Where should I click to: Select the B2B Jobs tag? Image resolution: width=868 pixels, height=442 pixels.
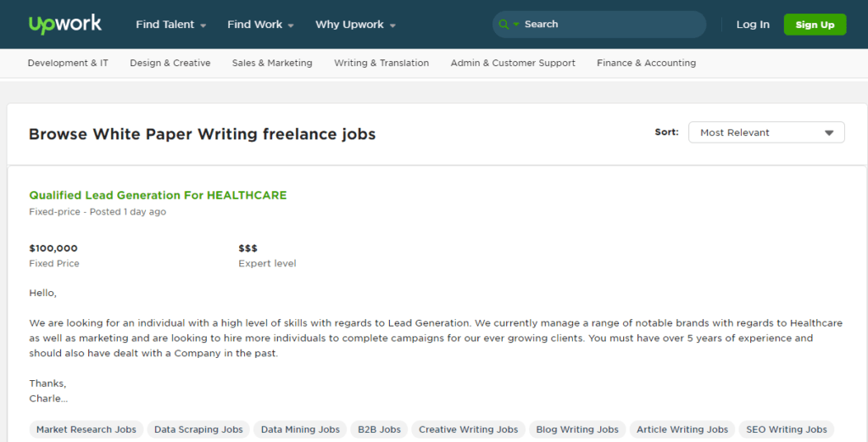[379, 429]
